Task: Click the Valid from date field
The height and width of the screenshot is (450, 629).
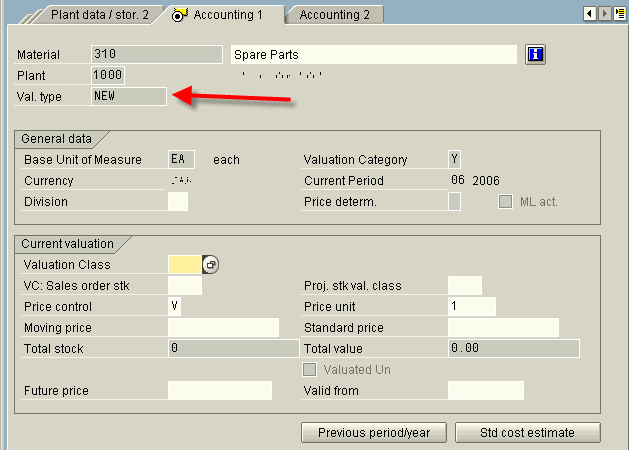Action: [486, 391]
